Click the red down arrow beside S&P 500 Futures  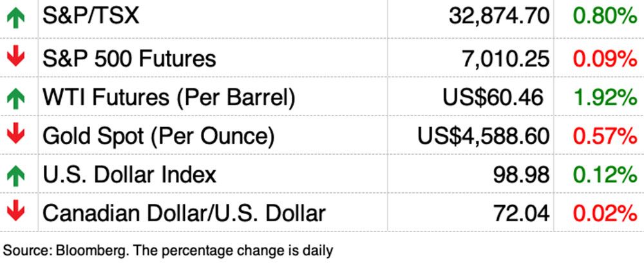click(15, 57)
